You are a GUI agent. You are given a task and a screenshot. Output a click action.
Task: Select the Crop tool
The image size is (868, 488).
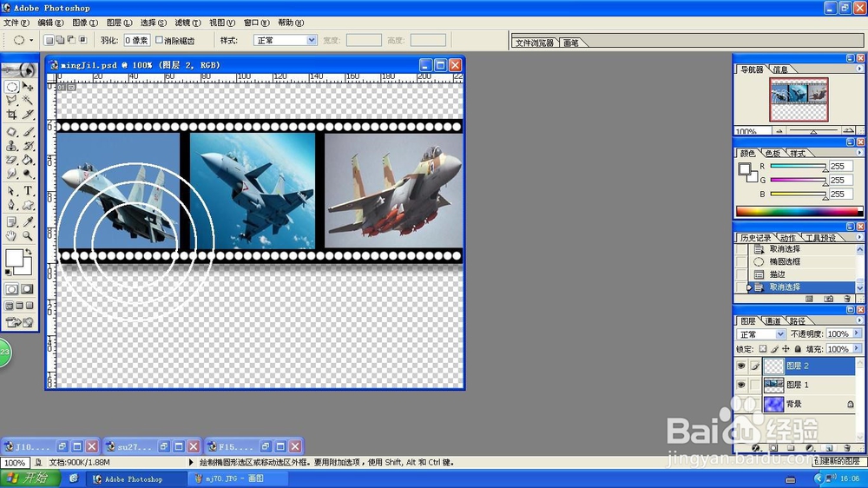click(11, 115)
